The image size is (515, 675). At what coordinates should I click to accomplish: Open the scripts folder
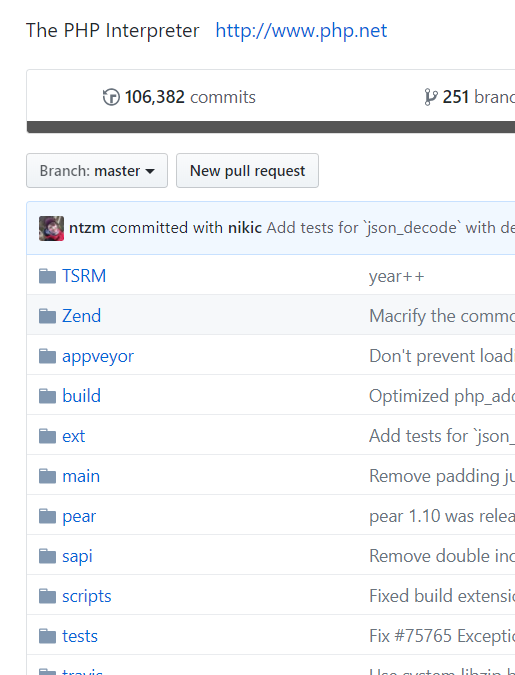pyautogui.click(x=87, y=597)
